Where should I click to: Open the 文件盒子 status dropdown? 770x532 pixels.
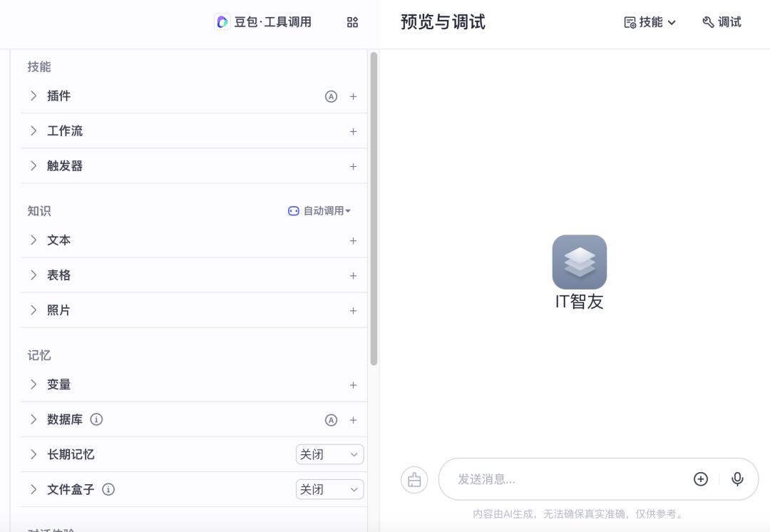pos(329,489)
